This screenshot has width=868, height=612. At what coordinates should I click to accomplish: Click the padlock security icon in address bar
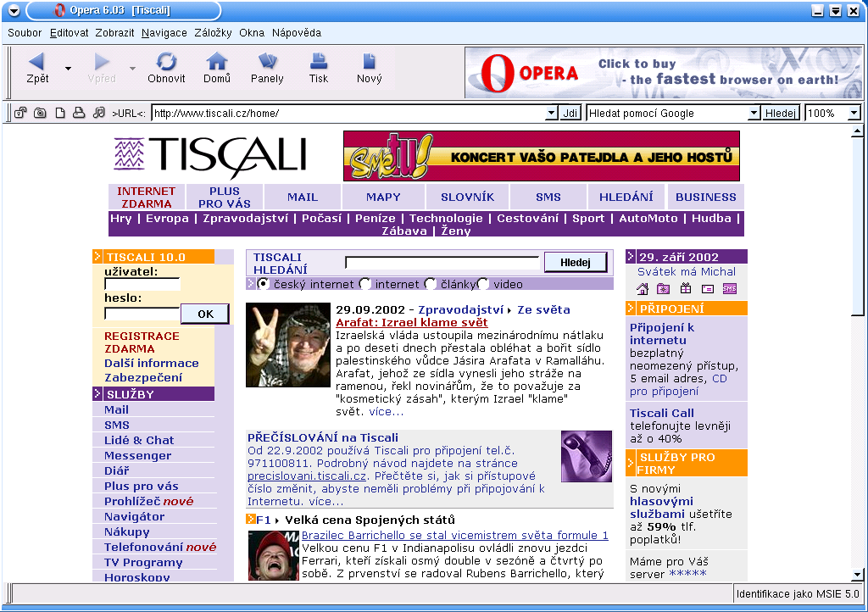20,113
